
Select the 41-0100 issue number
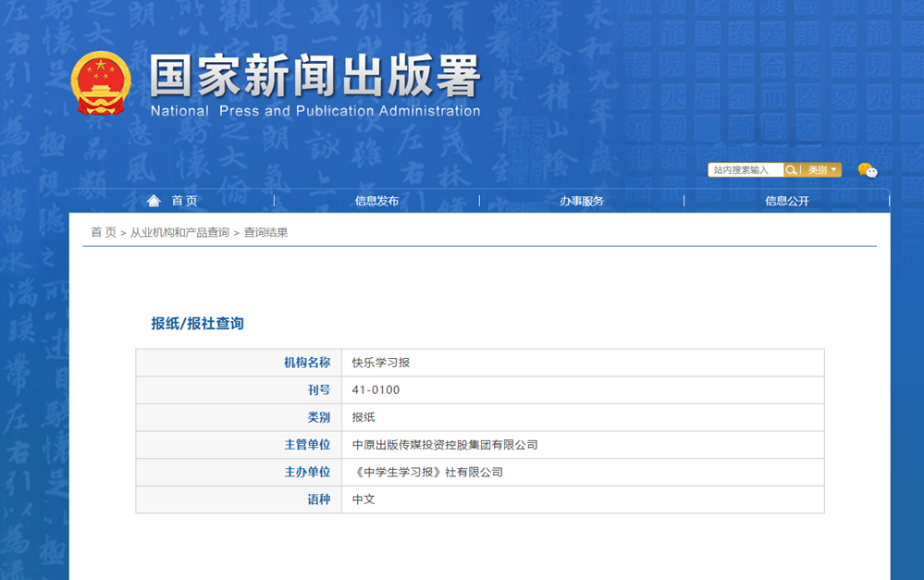point(376,389)
